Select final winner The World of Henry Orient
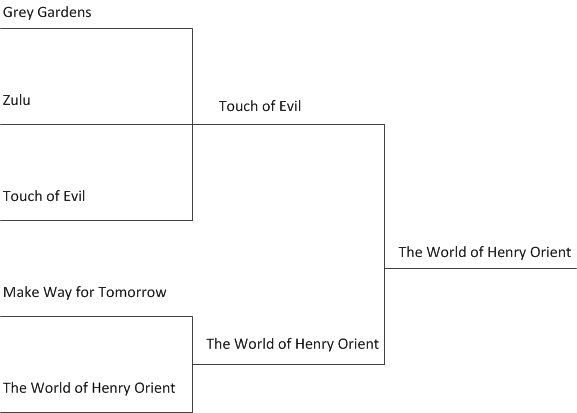The width and height of the screenshot is (577, 413). point(485,253)
